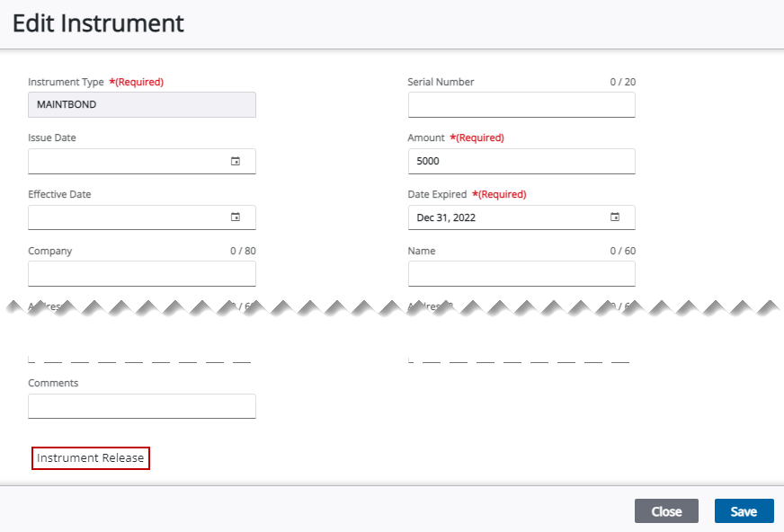Viewport: 784px width, 532px height.
Task: Click into the Name input field
Action: click(521, 274)
